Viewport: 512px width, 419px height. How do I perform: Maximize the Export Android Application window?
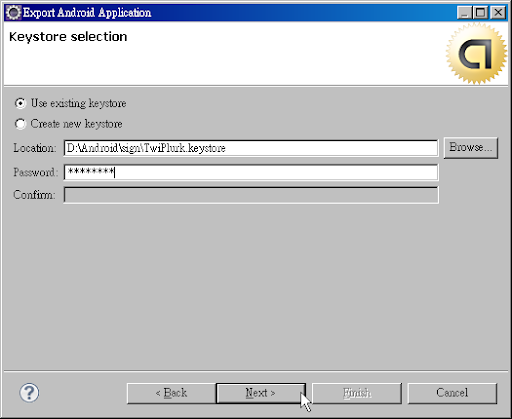[x=481, y=13]
